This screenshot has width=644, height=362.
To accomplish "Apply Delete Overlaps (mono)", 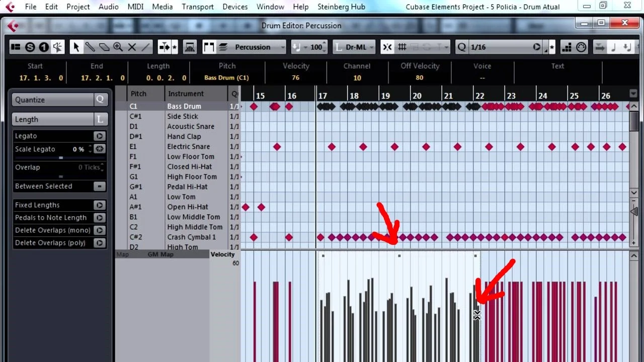I will pyautogui.click(x=100, y=230).
